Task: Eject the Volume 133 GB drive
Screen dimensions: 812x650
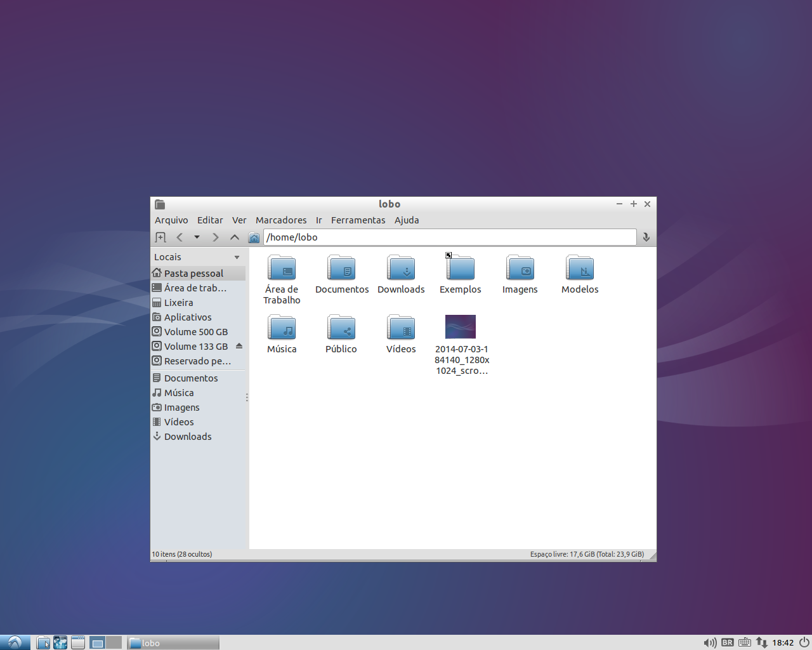Action: (x=239, y=347)
